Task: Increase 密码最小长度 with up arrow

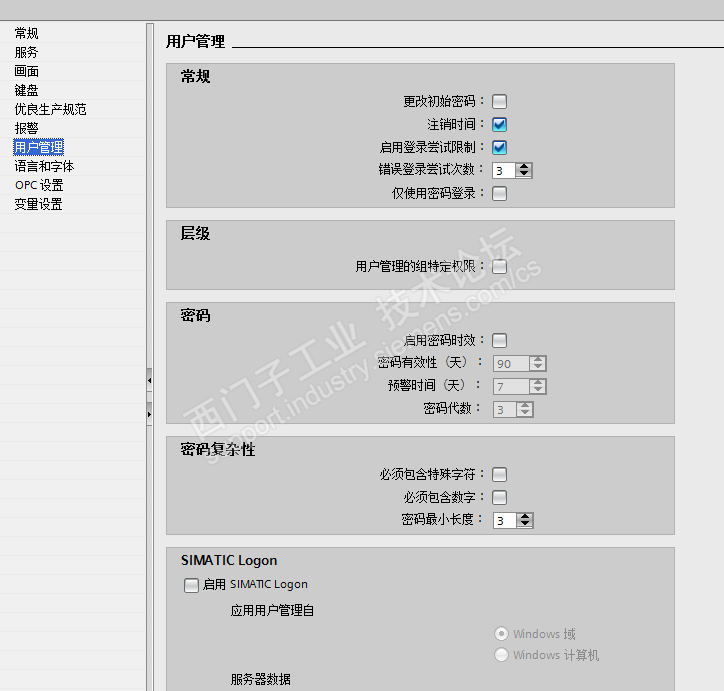Action: point(525,517)
